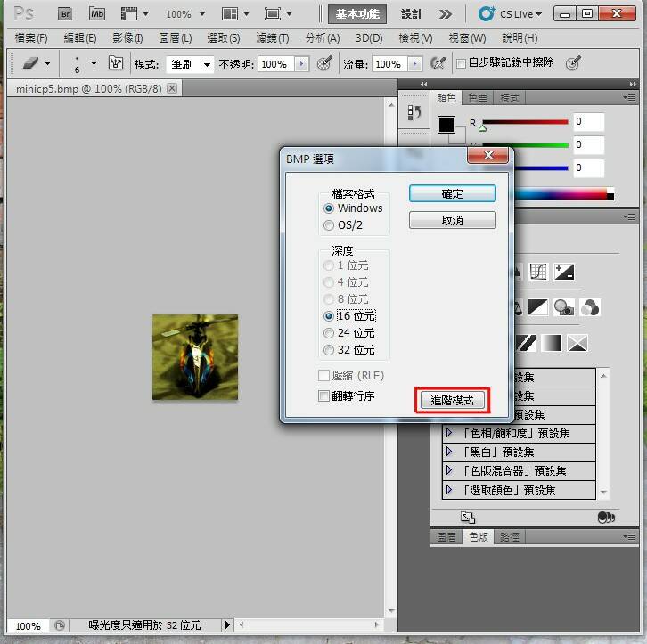The height and width of the screenshot is (644, 647).
Task: Click the clip to layer circles icon
Action: (606, 517)
